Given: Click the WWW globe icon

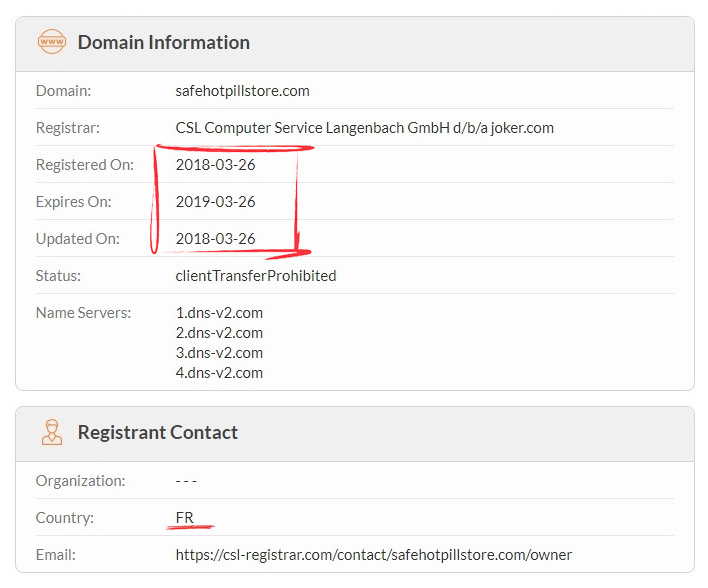Looking at the screenshot, I should pyautogui.click(x=50, y=42).
